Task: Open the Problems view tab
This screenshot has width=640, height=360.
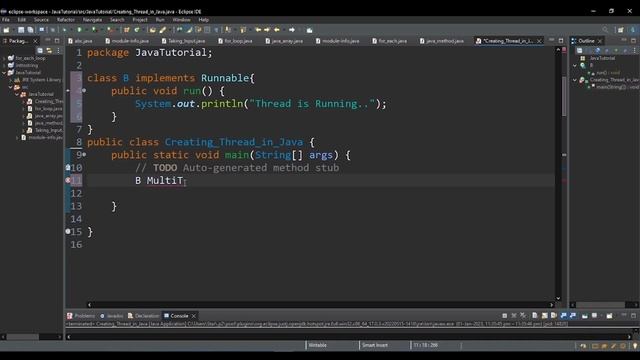Action: (81, 316)
